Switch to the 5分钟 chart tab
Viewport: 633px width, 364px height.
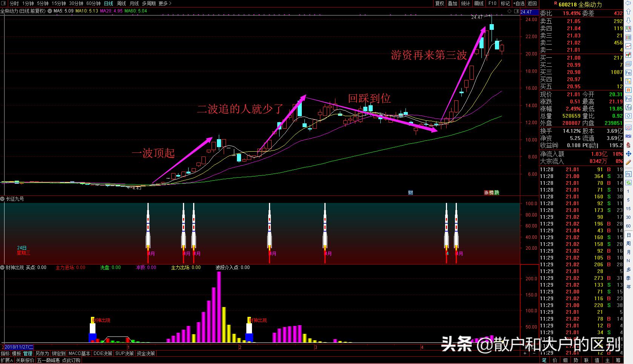pos(43,3)
